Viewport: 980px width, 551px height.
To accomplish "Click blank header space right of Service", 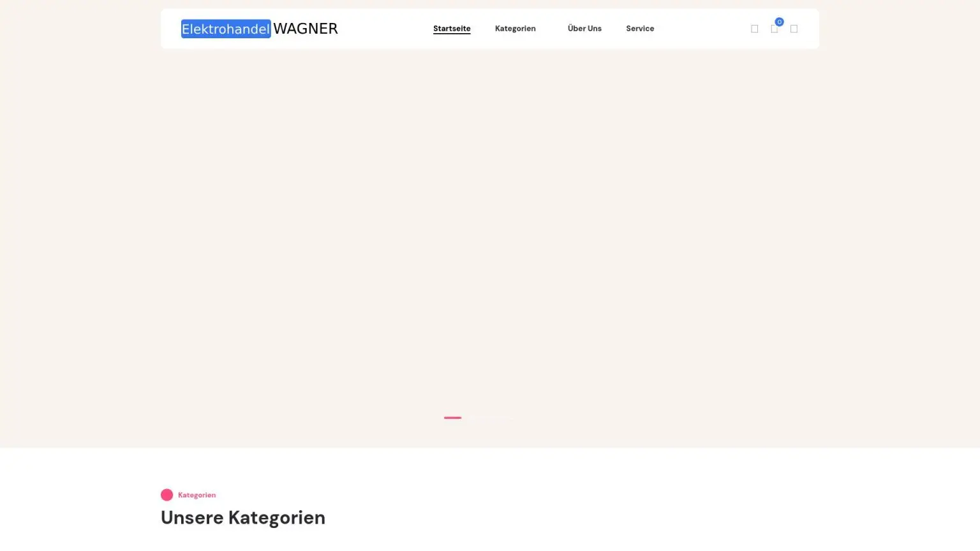I will (702, 29).
